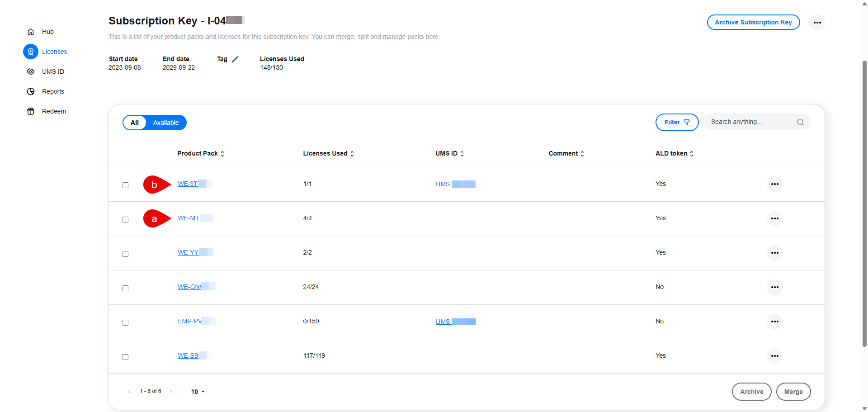This screenshot has width=868, height=412.
Task: Open the page size dropdown showing 10
Action: point(198,392)
